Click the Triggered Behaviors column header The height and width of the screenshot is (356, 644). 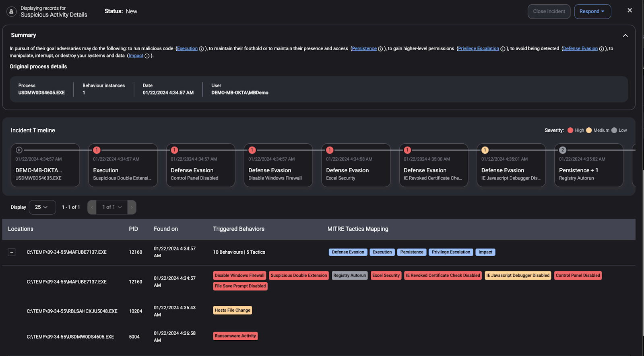pos(239,229)
